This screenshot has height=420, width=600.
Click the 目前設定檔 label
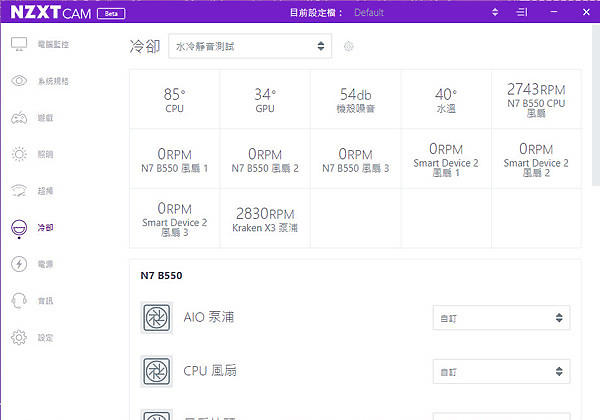pyautogui.click(x=316, y=13)
